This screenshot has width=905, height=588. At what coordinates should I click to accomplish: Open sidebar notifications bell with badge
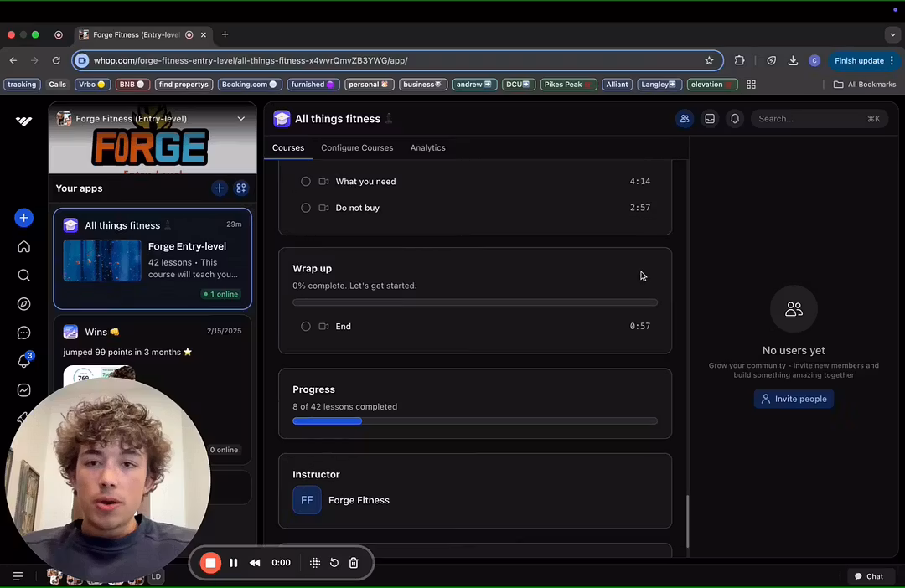(23, 362)
